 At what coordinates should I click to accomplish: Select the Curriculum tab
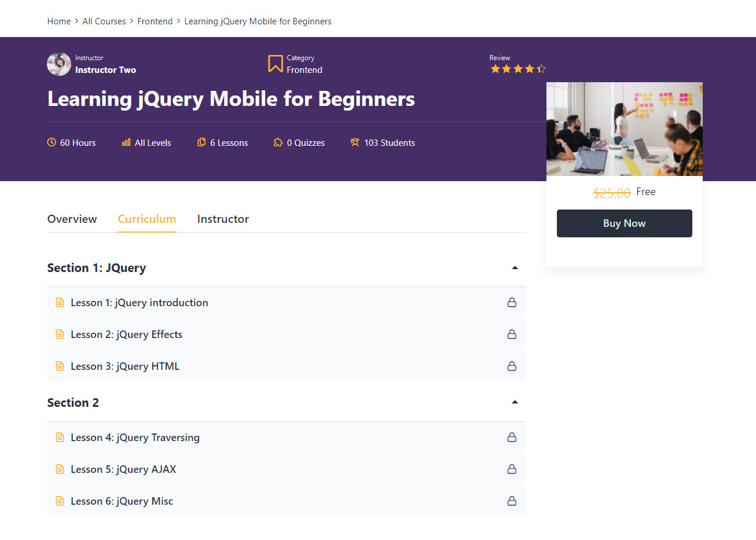(147, 219)
